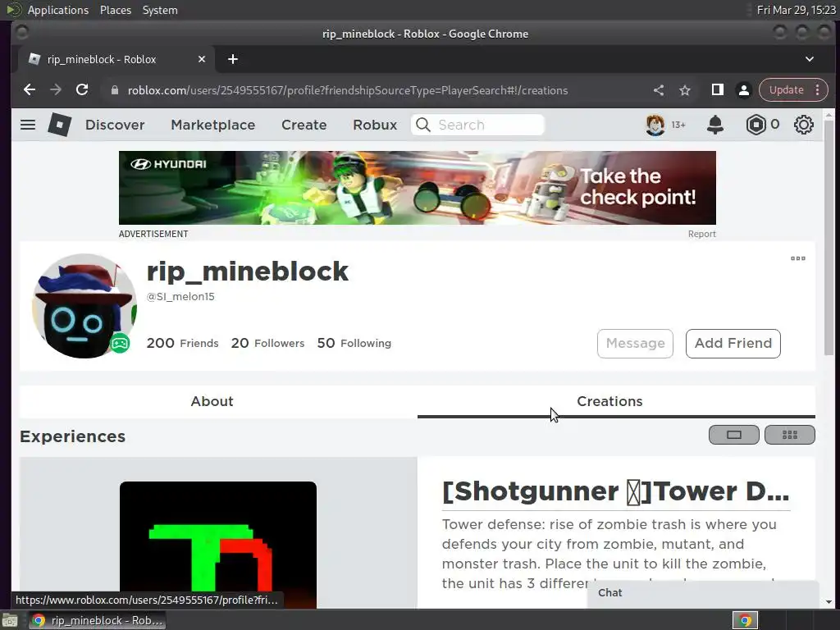Click the browser address bar URL
Image resolution: width=840 pixels, height=630 pixels.
(x=348, y=90)
